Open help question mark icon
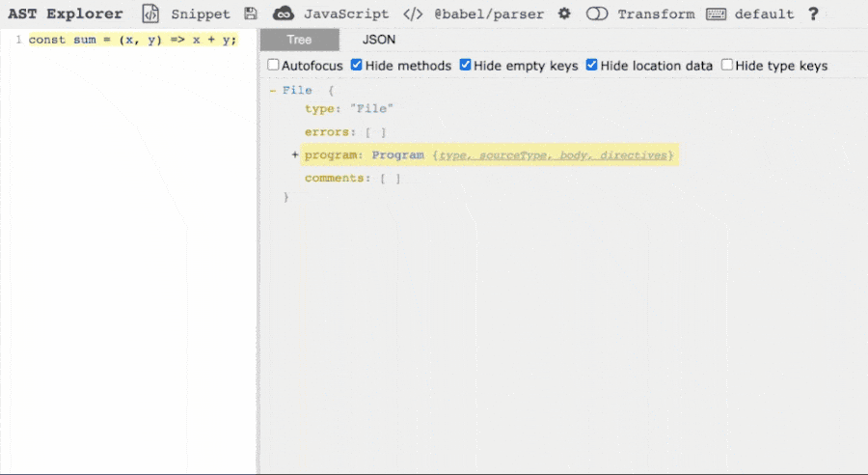The width and height of the screenshot is (868, 475). click(x=813, y=14)
